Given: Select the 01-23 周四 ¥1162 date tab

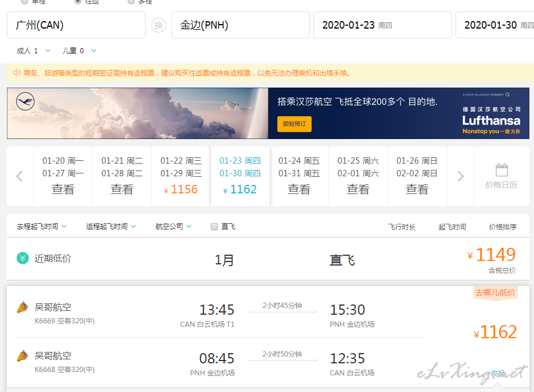Looking at the screenshot, I should coord(240,176).
